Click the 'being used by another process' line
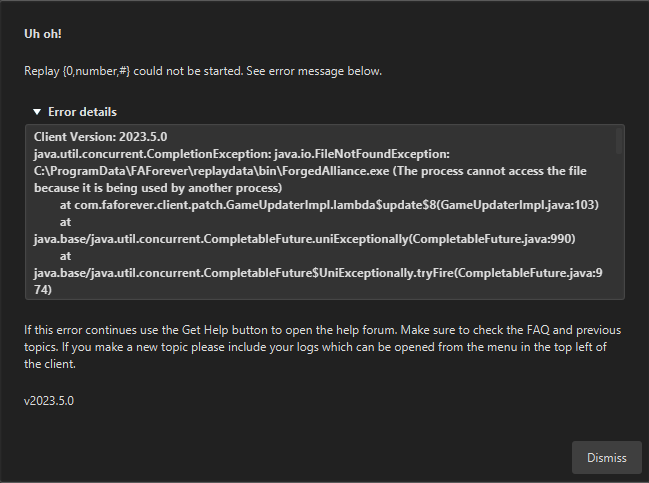Viewport: 649px width, 483px height. coord(158,188)
